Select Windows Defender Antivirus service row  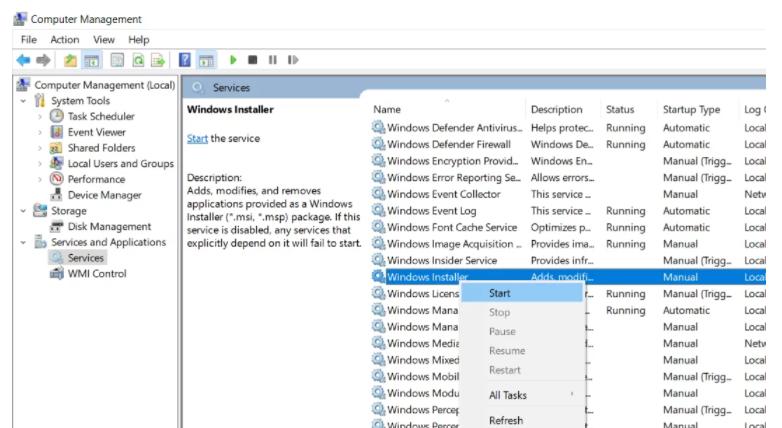[x=569, y=128]
